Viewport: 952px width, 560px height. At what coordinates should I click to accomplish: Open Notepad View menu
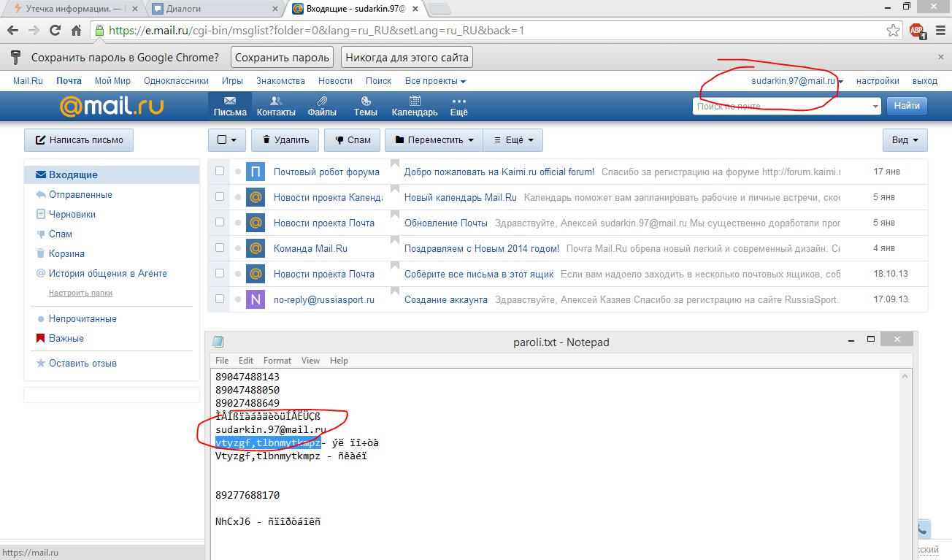[x=311, y=361]
